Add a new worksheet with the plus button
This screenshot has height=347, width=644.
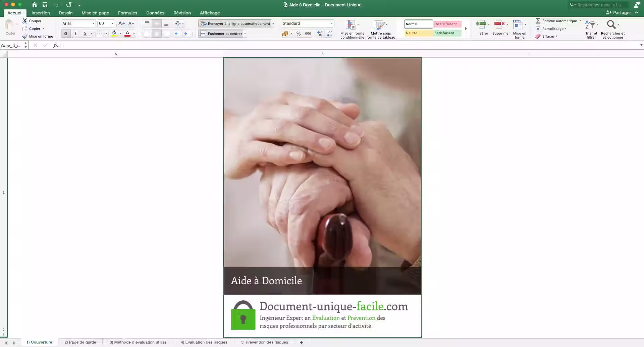(301, 342)
